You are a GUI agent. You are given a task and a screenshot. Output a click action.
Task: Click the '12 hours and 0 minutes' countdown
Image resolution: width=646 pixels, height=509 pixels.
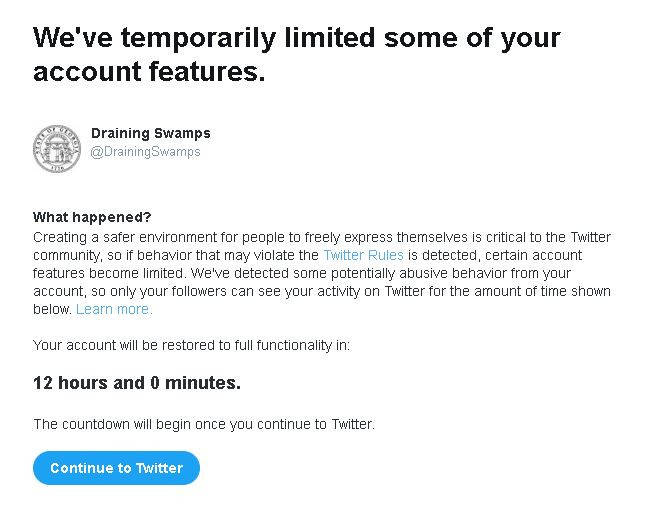[137, 383]
